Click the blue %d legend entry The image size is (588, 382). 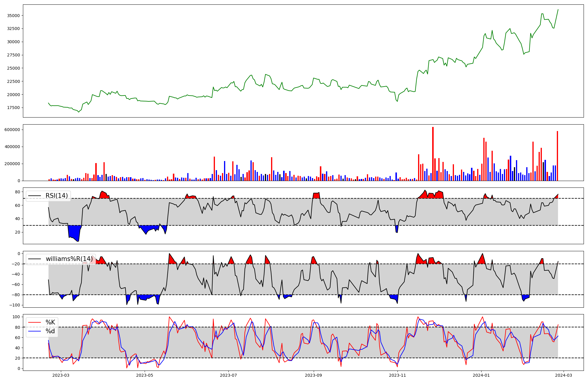(50, 331)
